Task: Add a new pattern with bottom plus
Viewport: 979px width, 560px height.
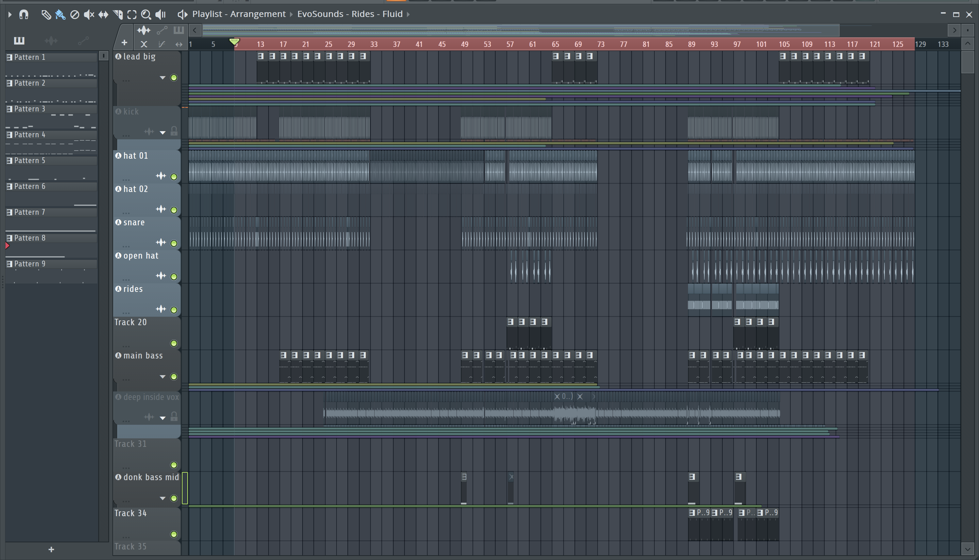Action: pos(51,549)
